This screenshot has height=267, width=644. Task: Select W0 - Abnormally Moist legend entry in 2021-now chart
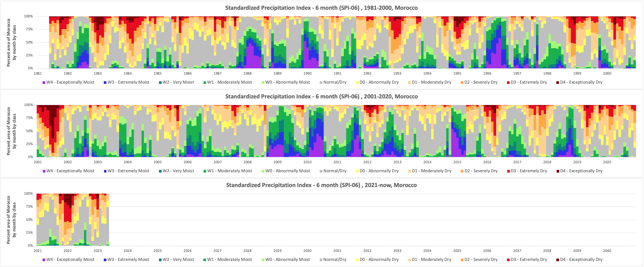286,260
